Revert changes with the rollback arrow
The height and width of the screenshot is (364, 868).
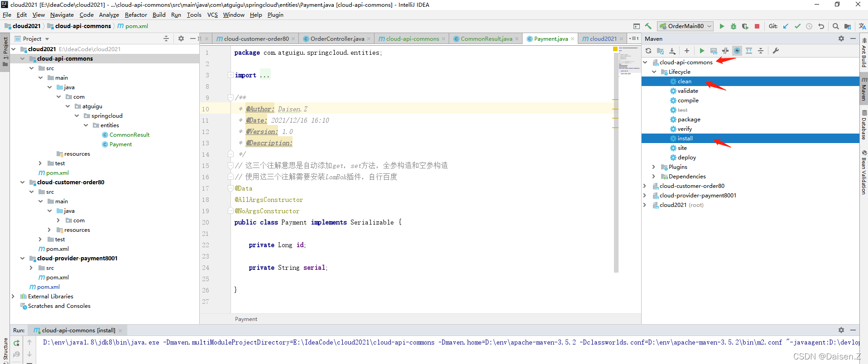click(x=821, y=26)
